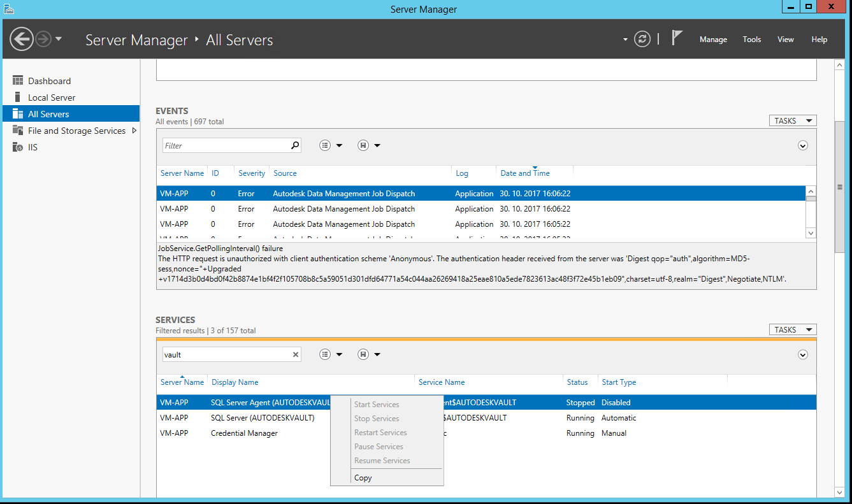The image size is (852, 504).
Task: Click the Dashboard grid icon
Action: 18,81
